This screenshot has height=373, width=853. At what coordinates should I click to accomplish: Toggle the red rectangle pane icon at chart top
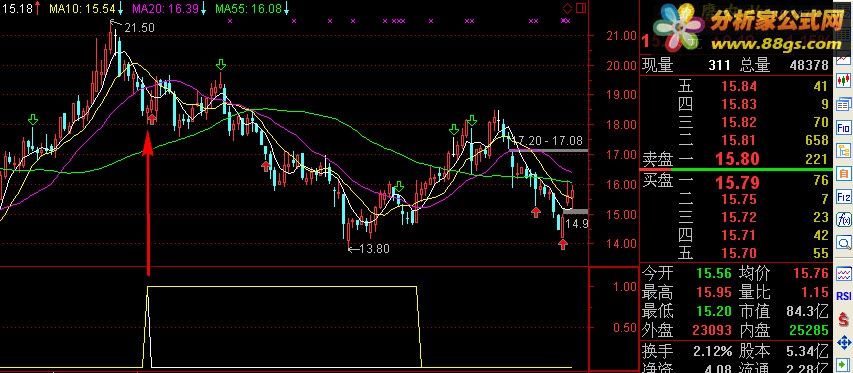pyautogui.click(x=581, y=8)
